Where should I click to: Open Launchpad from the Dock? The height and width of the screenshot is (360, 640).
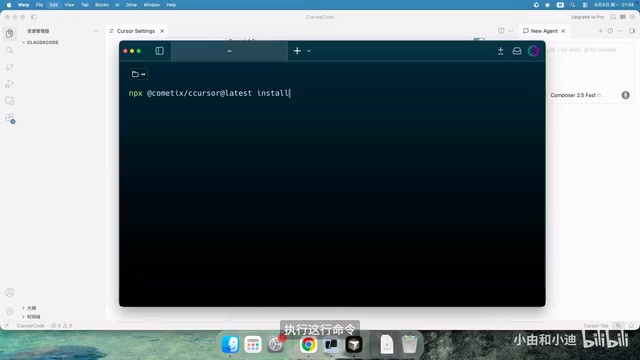tap(253, 344)
